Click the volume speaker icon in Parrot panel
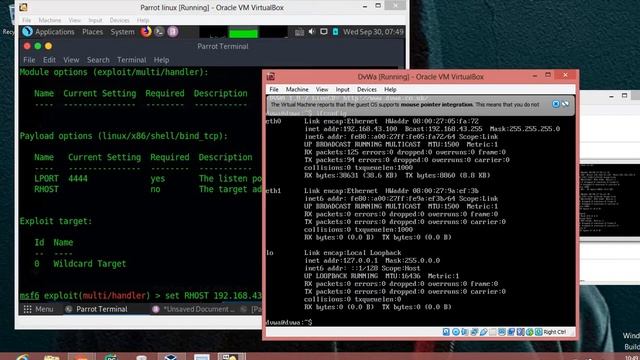640x360 pixels. 312,31
